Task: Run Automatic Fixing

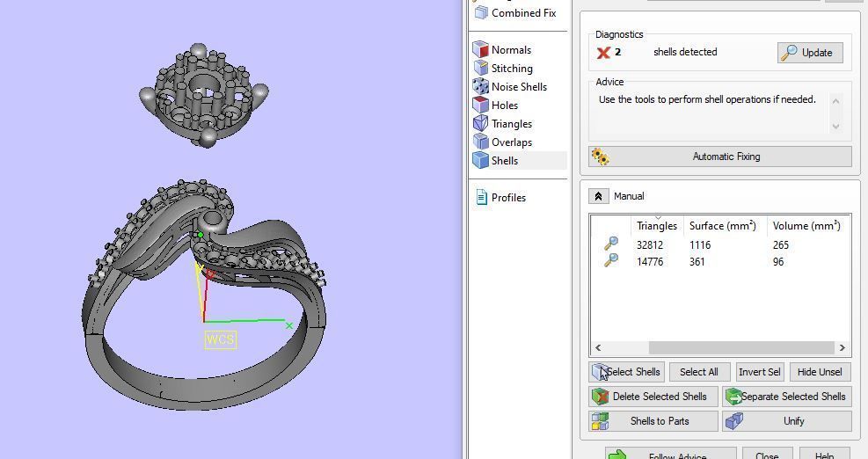Action: click(719, 157)
